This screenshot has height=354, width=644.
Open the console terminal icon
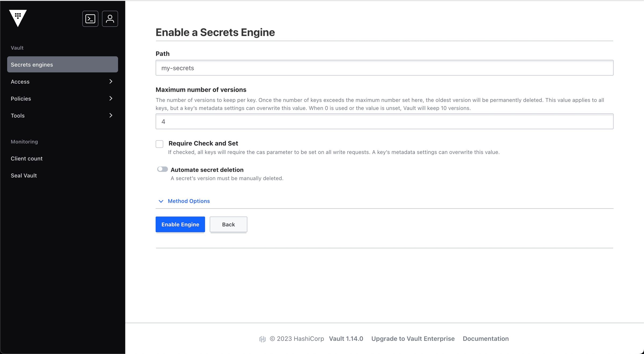click(x=90, y=19)
